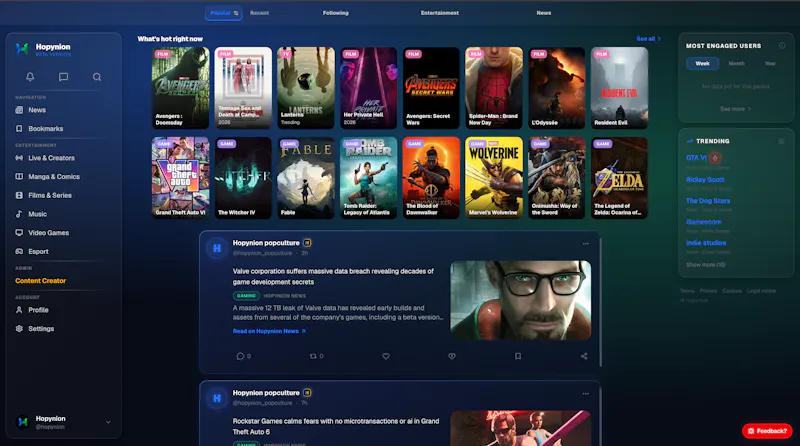Open Trending panel settings icon
This screenshot has width=800, height=446.
(781, 141)
